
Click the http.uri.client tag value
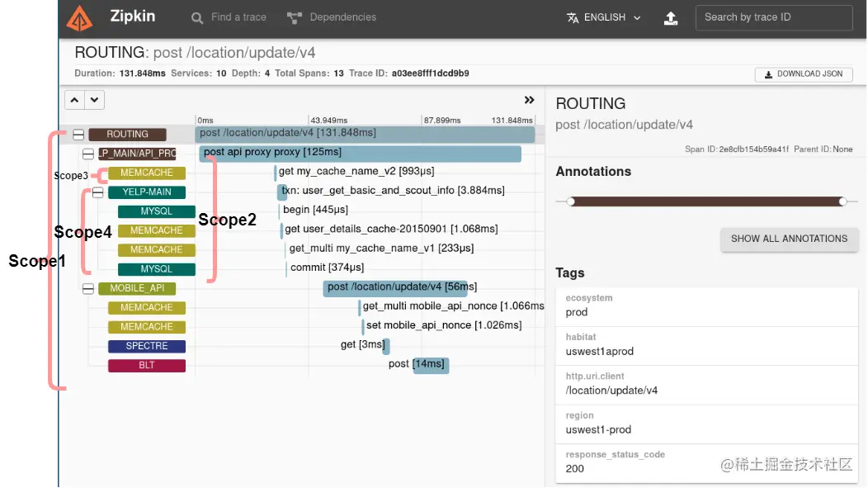pos(611,391)
